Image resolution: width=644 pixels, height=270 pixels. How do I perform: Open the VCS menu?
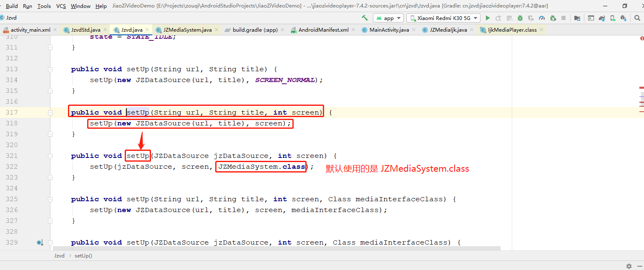coord(61,6)
